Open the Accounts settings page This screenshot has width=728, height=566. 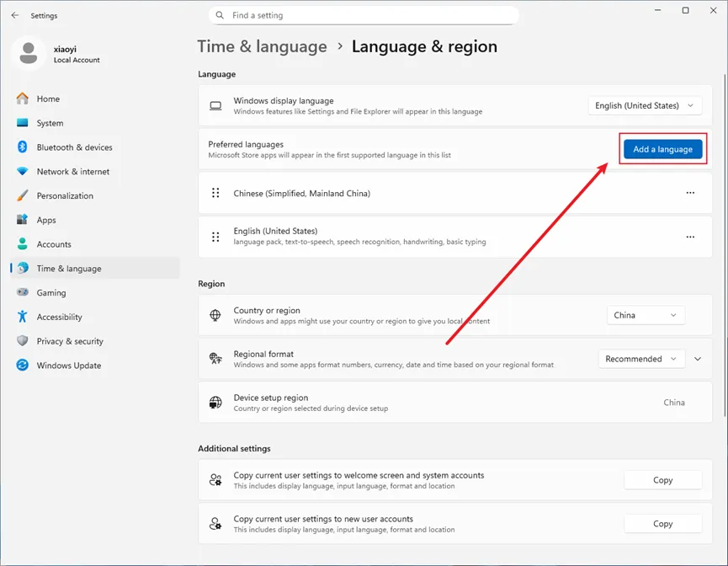coord(54,244)
